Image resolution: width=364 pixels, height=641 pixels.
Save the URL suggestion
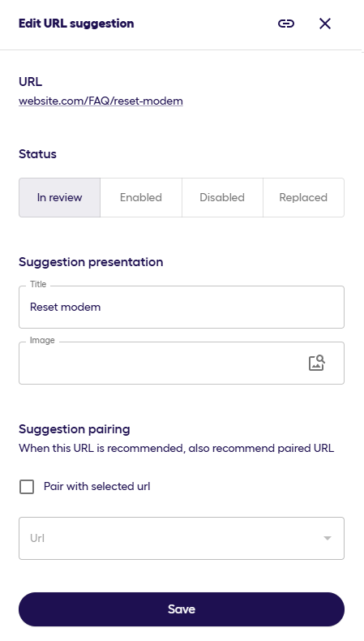pos(182,609)
